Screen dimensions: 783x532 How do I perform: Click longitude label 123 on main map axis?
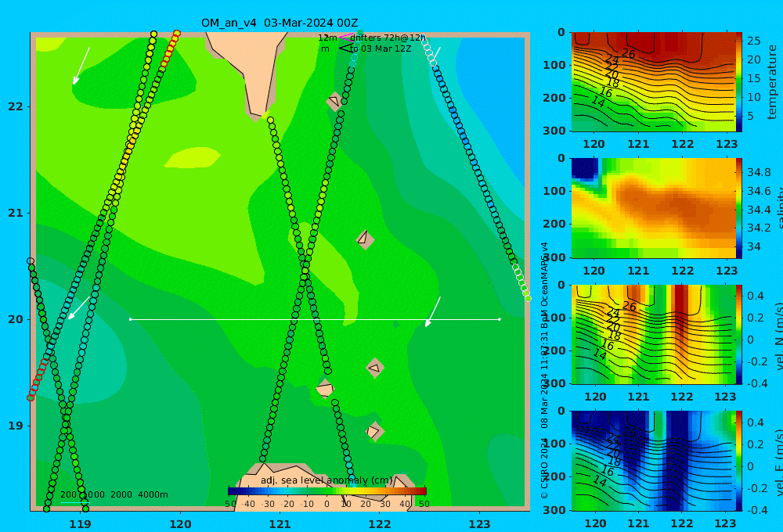pos(480,524)
